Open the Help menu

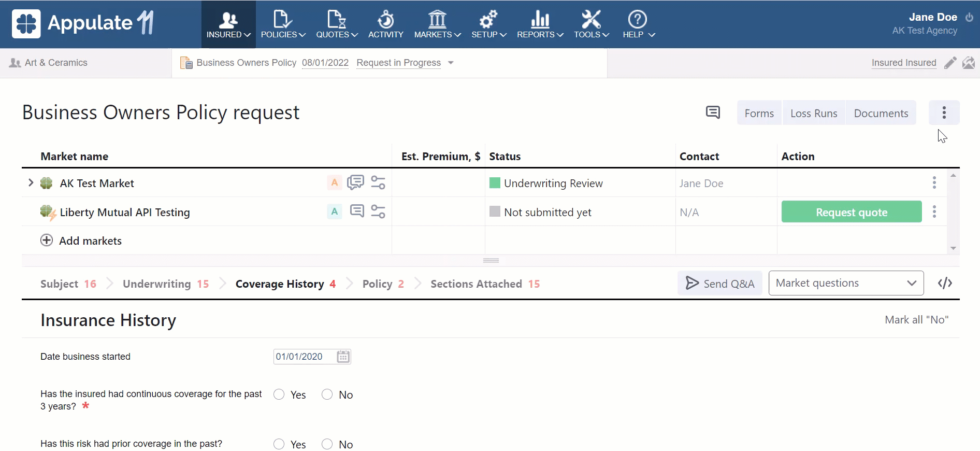(639, 24)
